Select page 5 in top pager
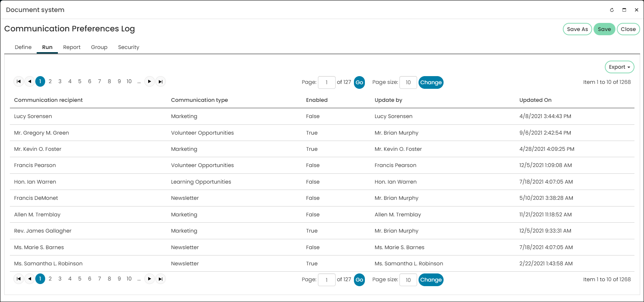The width and height of the screenshot is (644, 302). click(x=80, y=81)
